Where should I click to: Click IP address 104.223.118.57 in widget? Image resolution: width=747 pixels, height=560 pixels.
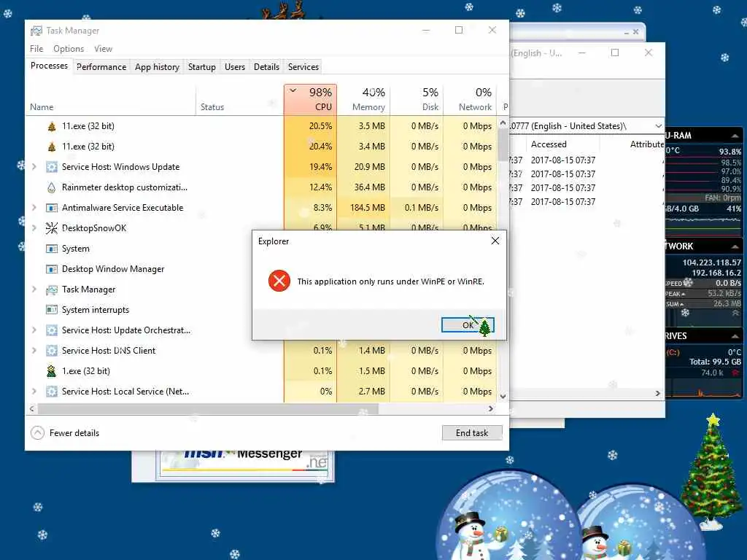click(711, 262)
